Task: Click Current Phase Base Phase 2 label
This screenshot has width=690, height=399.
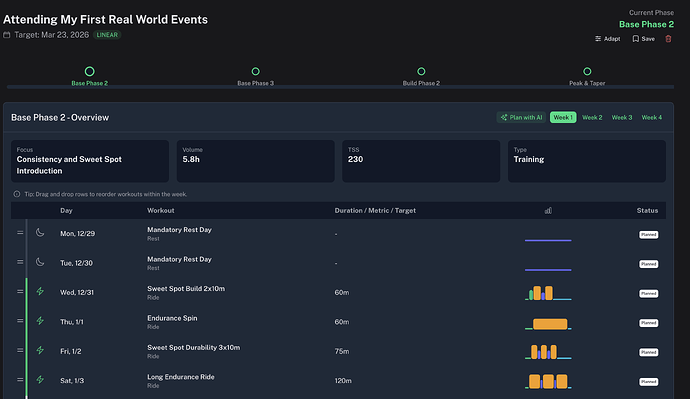Action: (646, 24)
